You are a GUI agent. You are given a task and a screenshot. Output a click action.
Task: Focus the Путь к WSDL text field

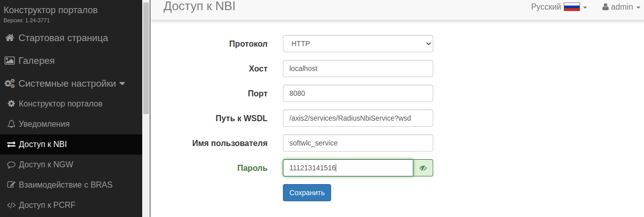tap(358, 118)
